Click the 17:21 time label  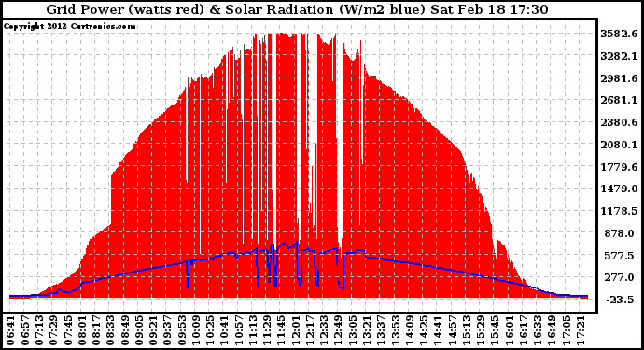tap(581, 329)
